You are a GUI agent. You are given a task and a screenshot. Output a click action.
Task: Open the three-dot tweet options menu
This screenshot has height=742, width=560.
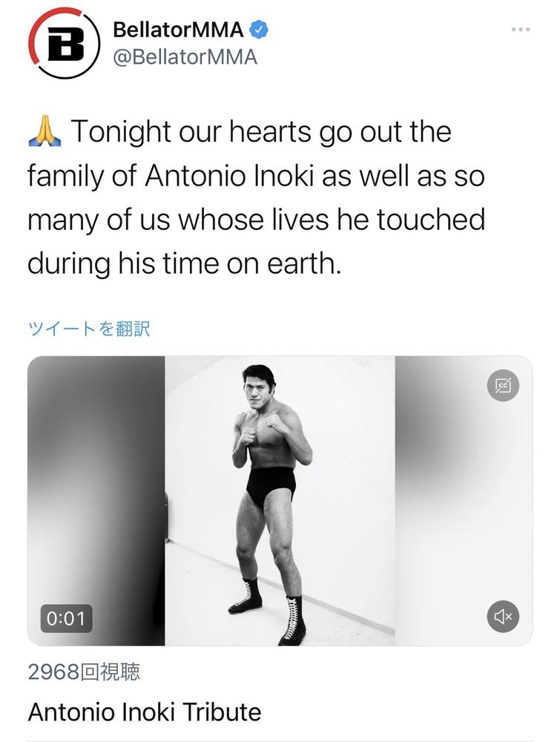tap(521, 30)
